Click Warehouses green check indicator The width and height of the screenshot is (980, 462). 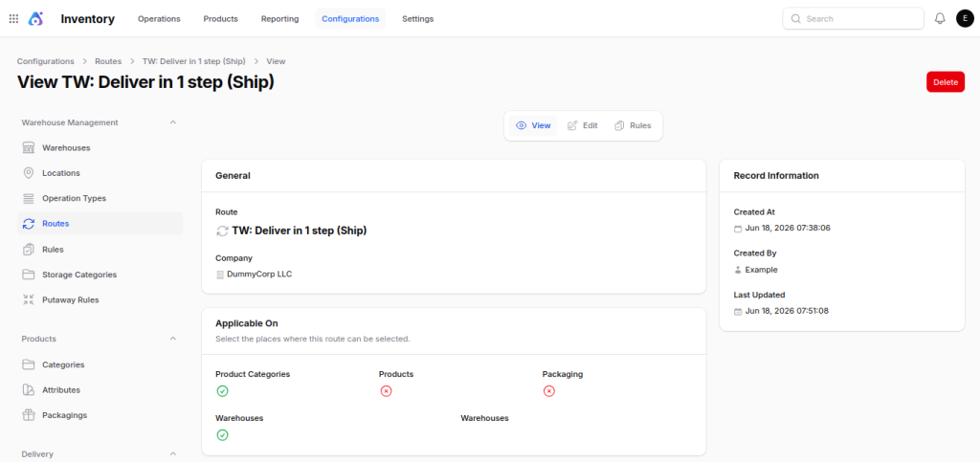(x=222, y=435)
